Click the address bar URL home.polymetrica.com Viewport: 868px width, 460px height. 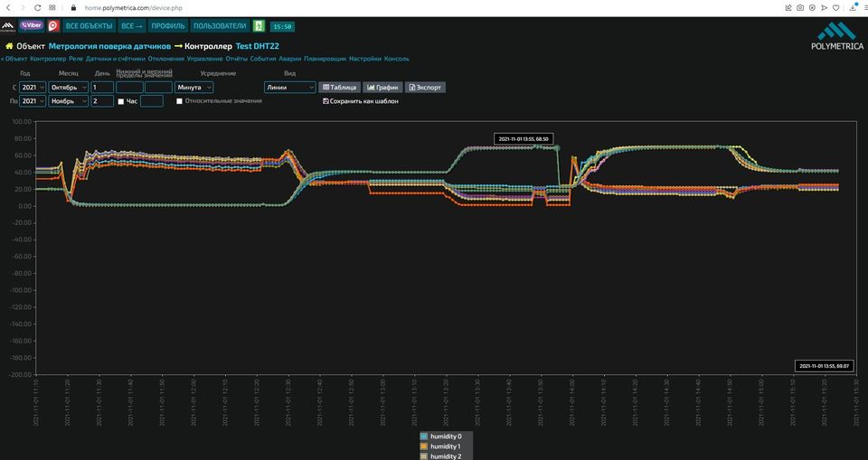coord(134,8)
